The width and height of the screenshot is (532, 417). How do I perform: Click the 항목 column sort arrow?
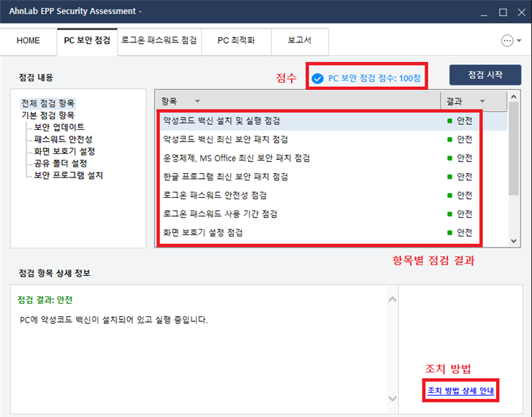[197, 101]
